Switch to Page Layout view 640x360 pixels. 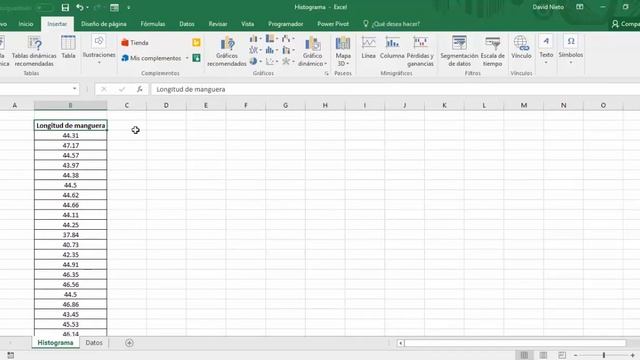coord(543,355)
